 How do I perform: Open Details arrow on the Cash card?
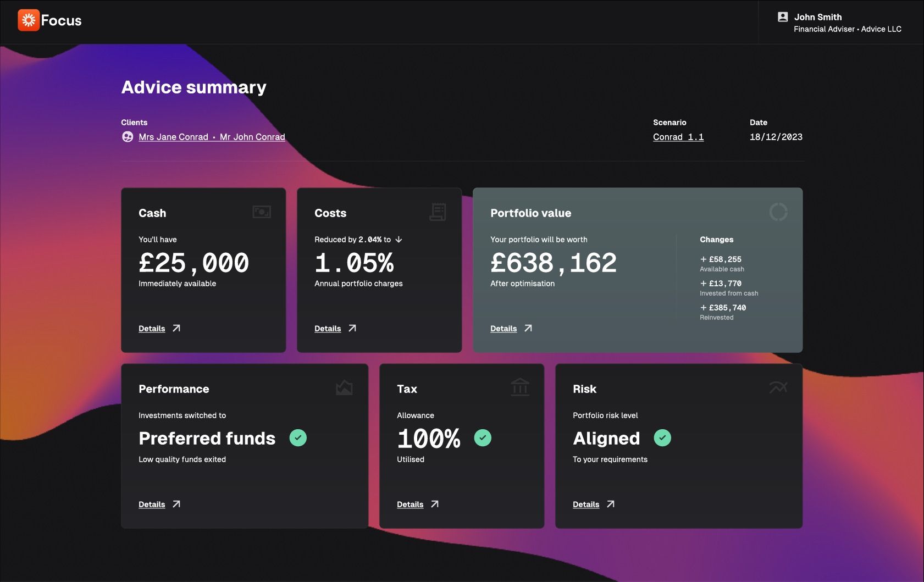pyautogui.click(x=176, y=328)
